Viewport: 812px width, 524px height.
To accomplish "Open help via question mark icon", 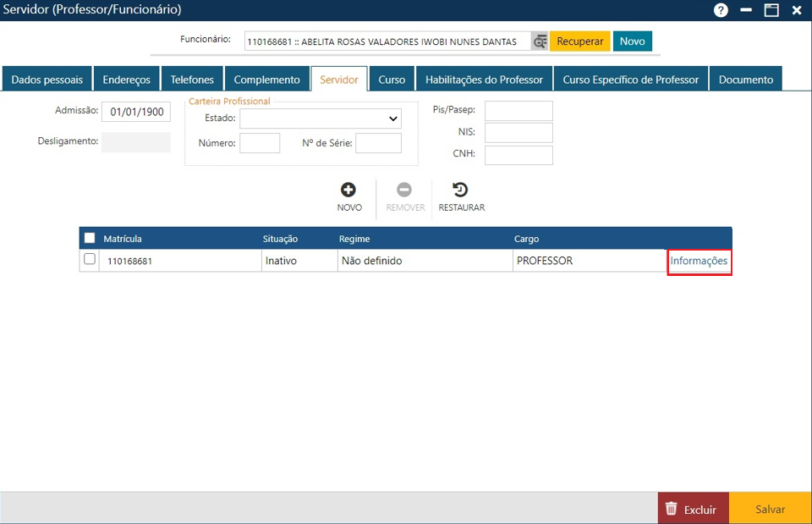I will (721, 10).
